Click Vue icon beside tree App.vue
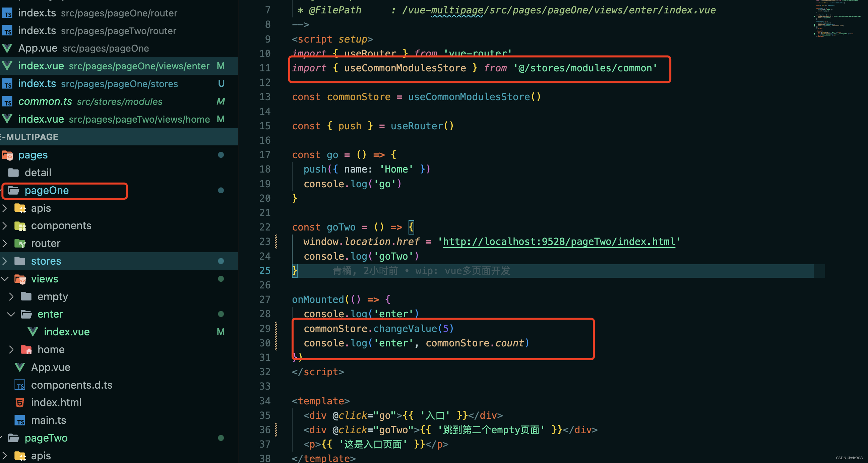The image size is (868, 463). coord(20,367)
